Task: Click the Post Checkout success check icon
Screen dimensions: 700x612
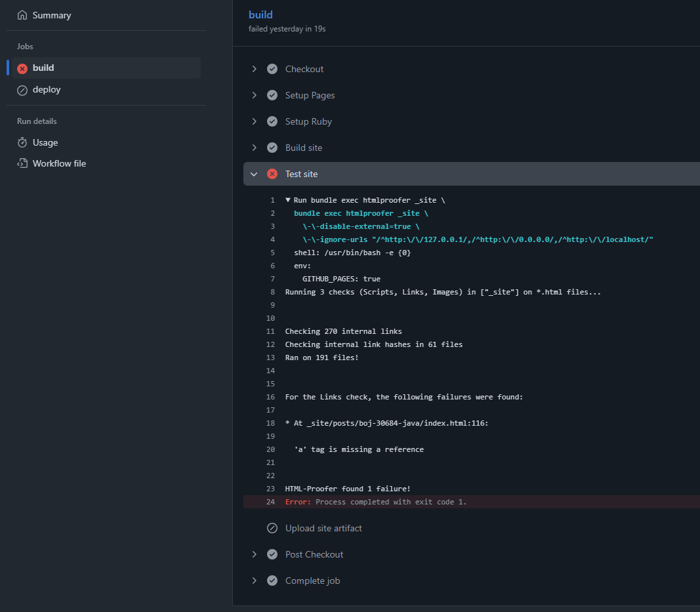Action: point(272,554)
